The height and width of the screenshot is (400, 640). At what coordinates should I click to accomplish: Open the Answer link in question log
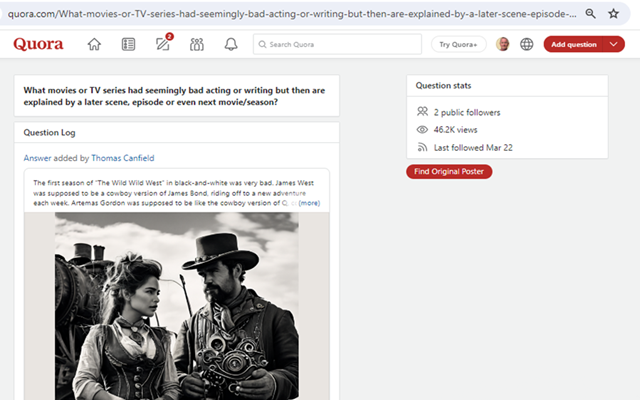coord(38,158)
